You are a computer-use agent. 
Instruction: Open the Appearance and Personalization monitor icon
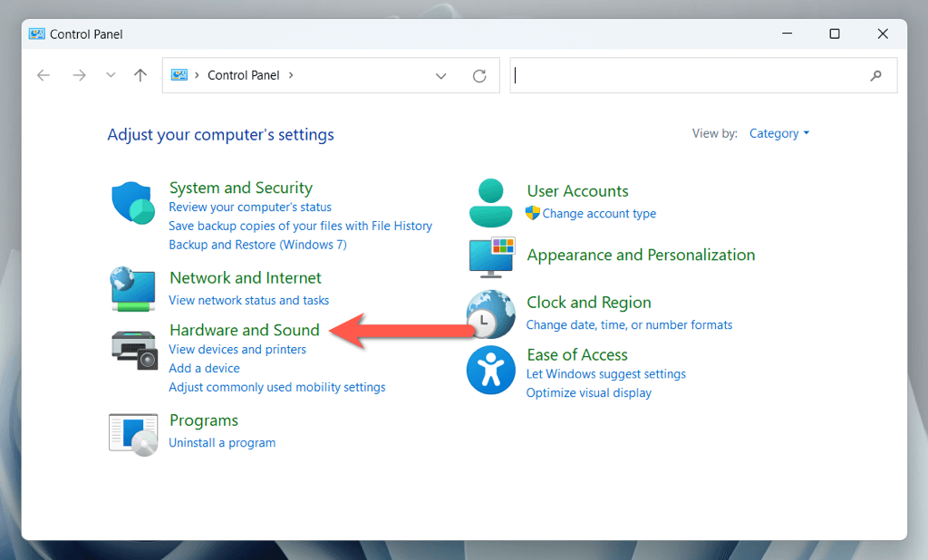[490, 256]
